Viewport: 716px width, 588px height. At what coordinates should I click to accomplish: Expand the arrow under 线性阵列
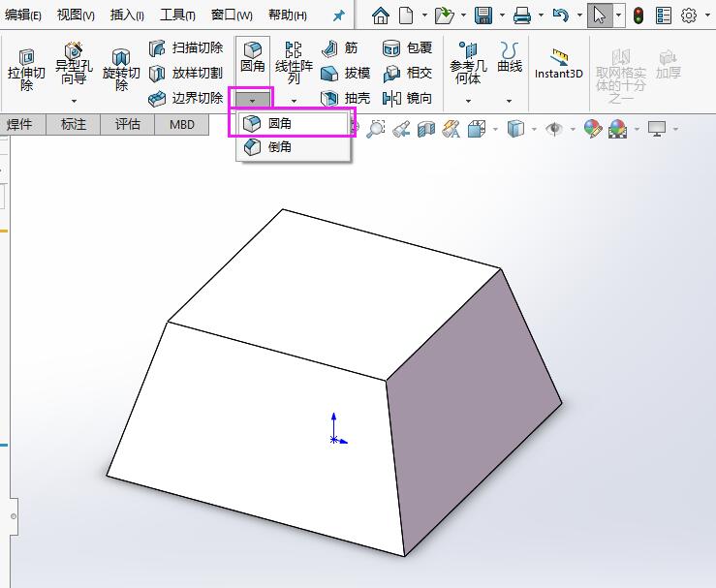coord(295,101)
